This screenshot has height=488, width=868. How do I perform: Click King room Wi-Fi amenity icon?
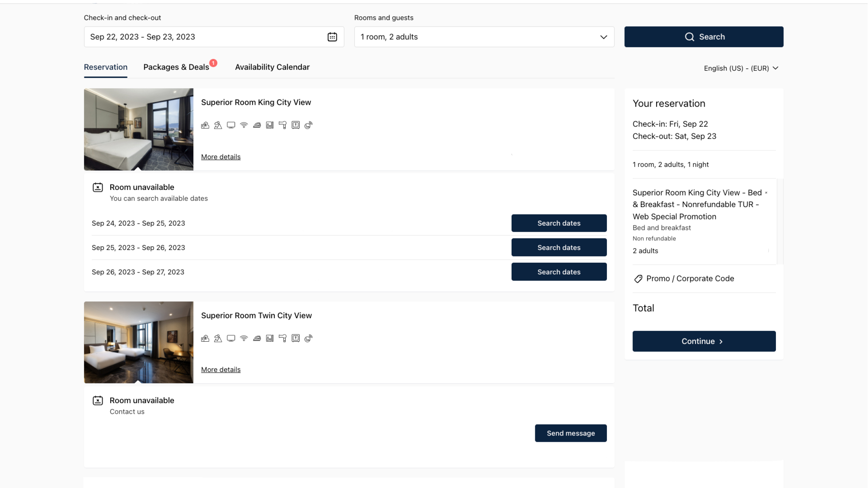point(244,125)
